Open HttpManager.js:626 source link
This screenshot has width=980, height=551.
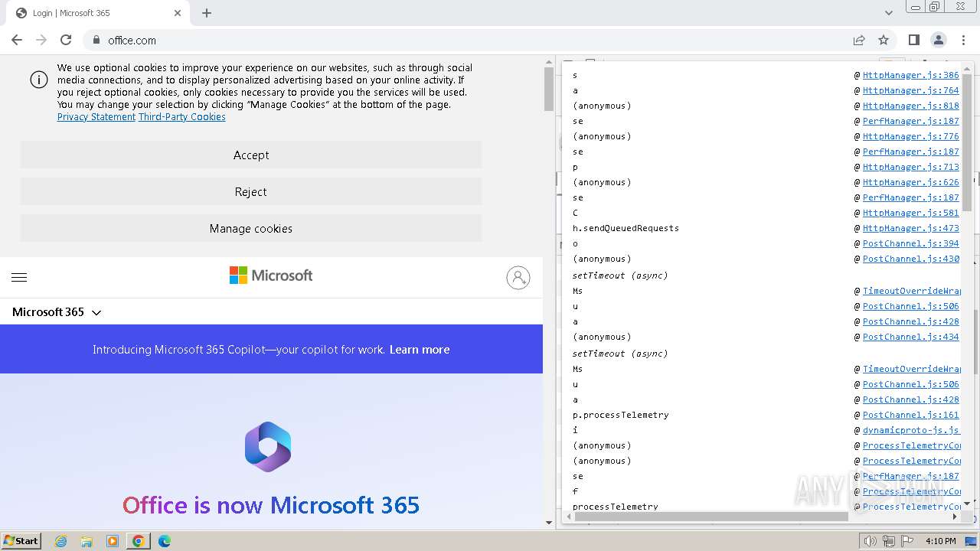[x=910, y=182]
